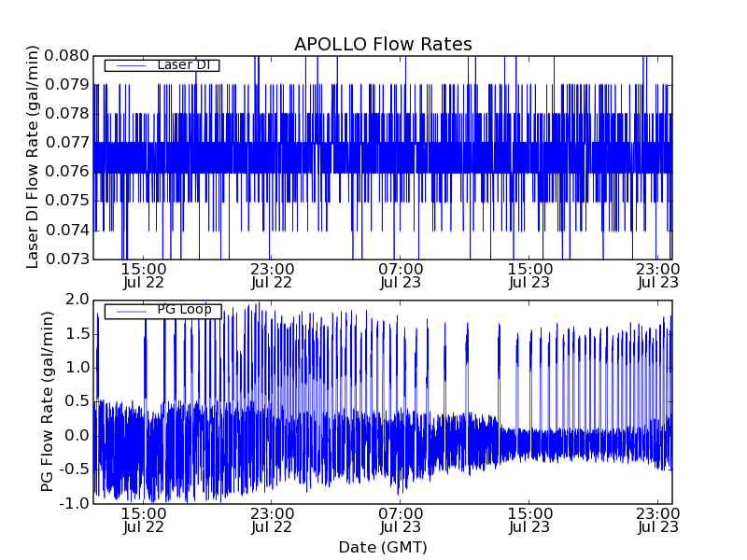Image resolution: width=747 pixels, height=560 pixels.
Task: Click 15:00 Jul 22 tick under PG Loop plot
Action: [x=144, y=521]
